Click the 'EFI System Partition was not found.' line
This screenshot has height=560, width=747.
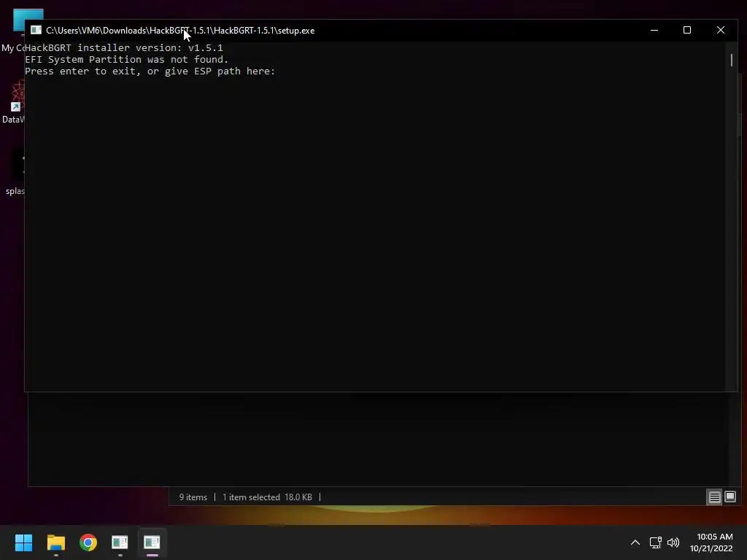127,60
